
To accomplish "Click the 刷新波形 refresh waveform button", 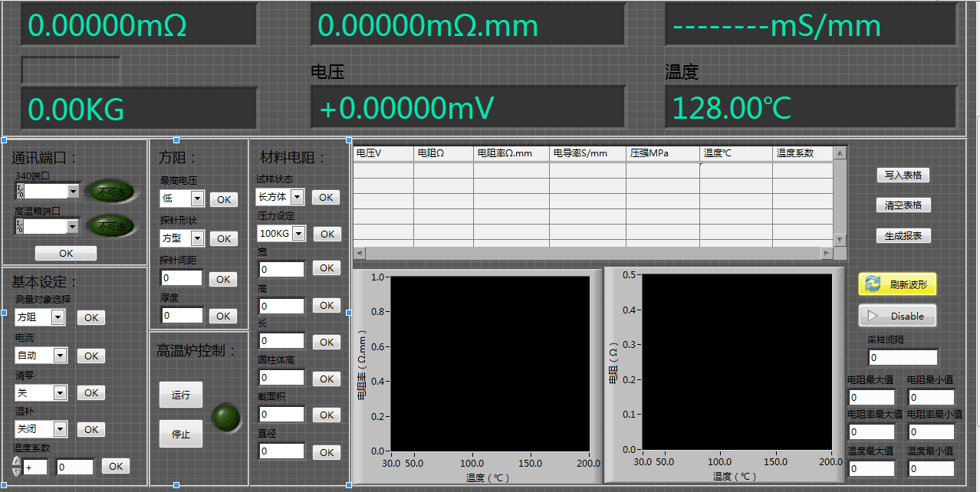I will pyautogui.click(x=897, y=284).
